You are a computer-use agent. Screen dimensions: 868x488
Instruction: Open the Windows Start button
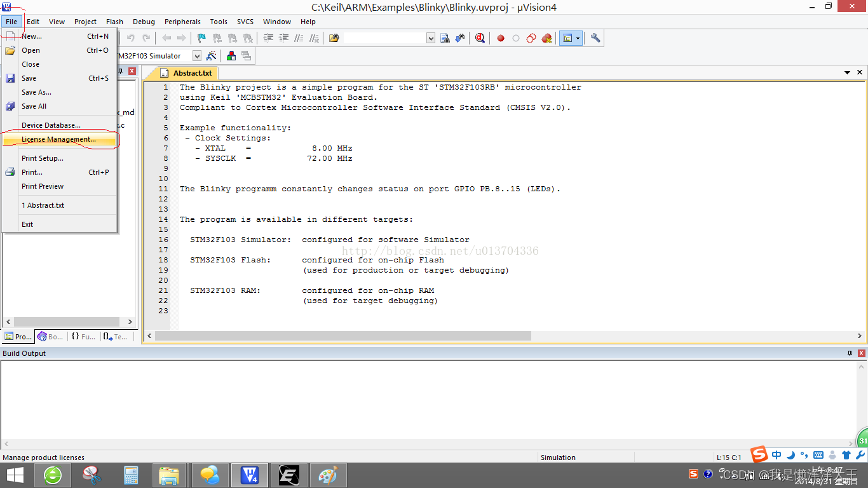(15, 475)
